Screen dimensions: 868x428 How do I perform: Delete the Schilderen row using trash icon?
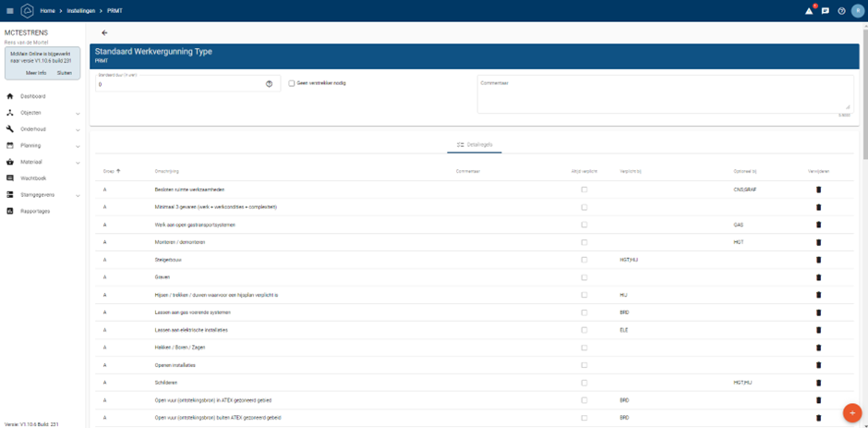point(818,383)
